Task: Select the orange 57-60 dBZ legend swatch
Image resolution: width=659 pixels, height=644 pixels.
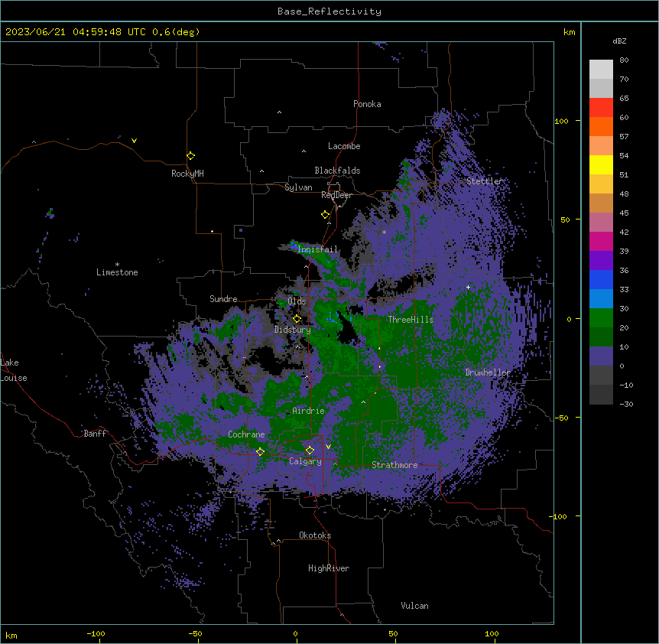Action: click(601, 126)
